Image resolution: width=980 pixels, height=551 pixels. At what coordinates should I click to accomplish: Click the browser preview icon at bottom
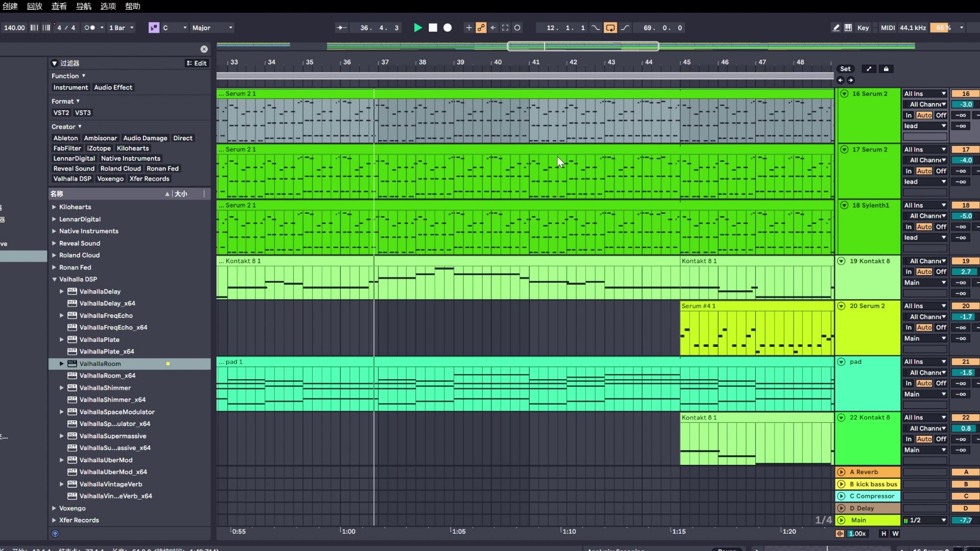pyautogui.click(x=55, y=534)
